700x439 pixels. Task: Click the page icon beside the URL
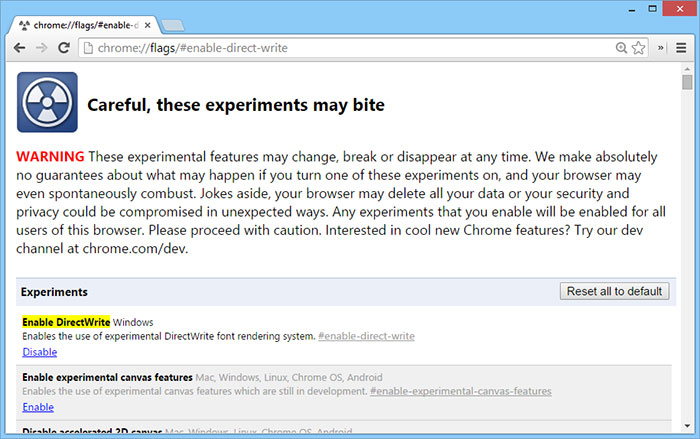pos(88,47)
